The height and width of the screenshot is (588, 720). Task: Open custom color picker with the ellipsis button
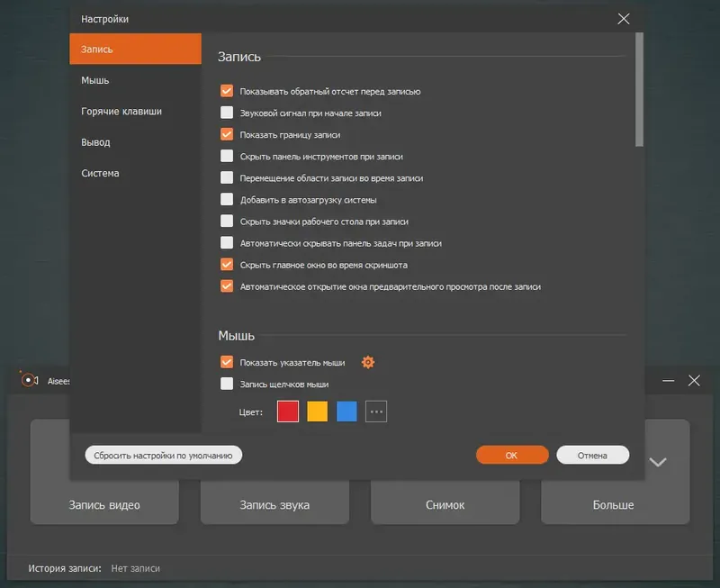375,411
